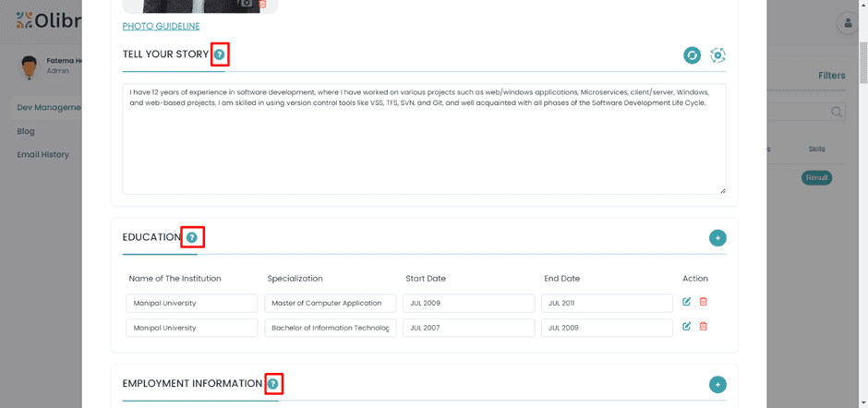Open the Employment Information help icon

click(272, 383)
